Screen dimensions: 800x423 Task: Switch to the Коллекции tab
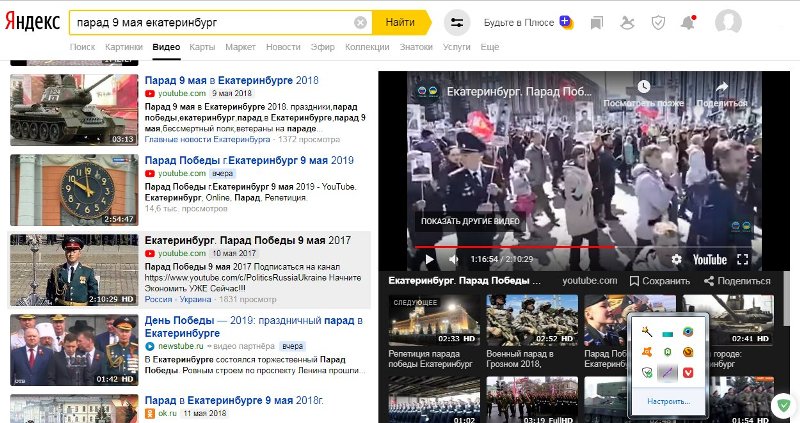[367, 47]
